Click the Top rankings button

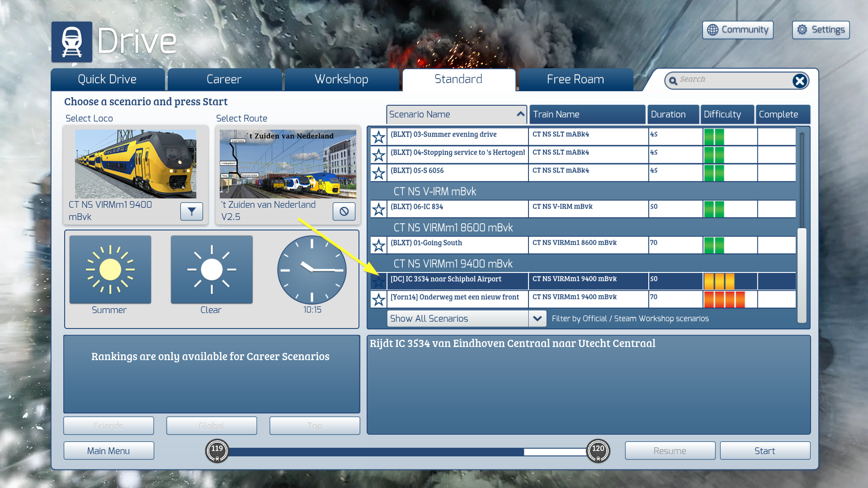click(315, 426)
